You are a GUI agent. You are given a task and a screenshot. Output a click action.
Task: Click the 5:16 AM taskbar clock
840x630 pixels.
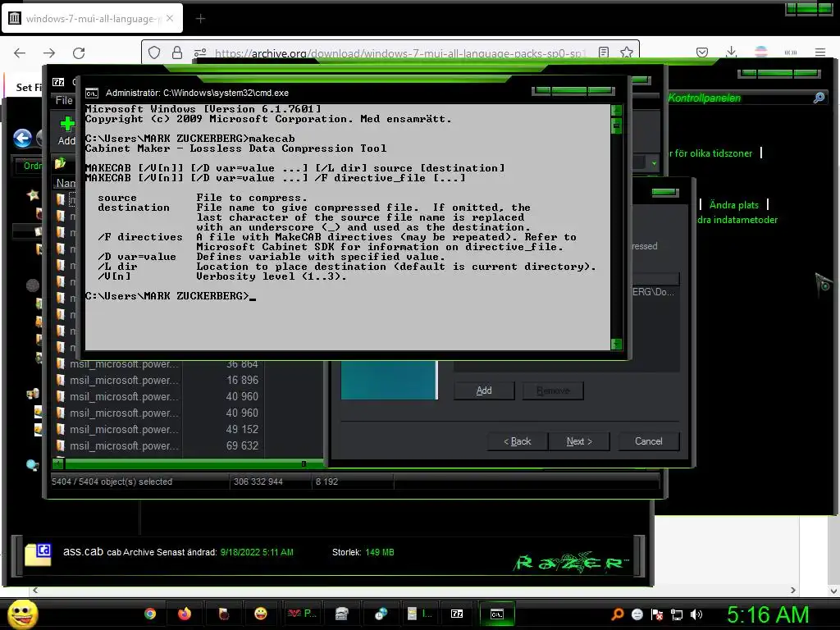coord(768,615)
